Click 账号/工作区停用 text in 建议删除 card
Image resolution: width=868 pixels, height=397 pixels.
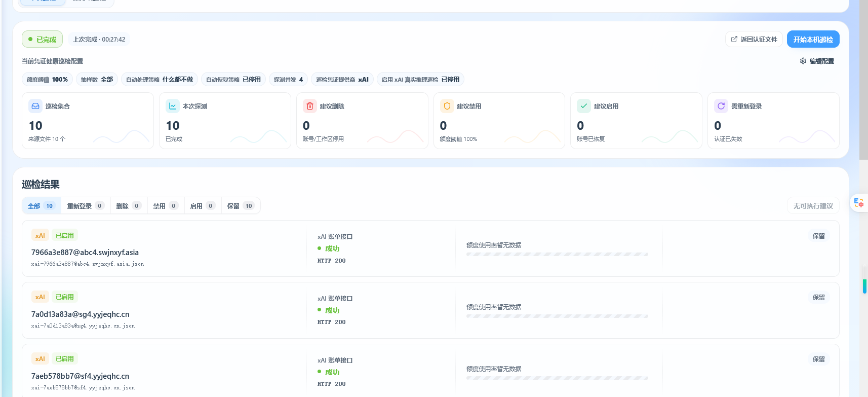click(x=323, y=139)
